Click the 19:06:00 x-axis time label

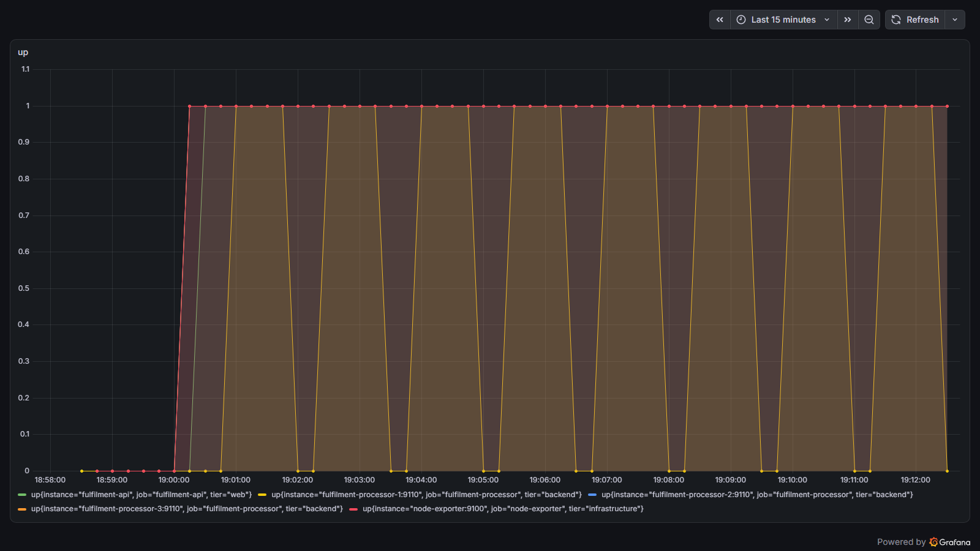point(545,480)
